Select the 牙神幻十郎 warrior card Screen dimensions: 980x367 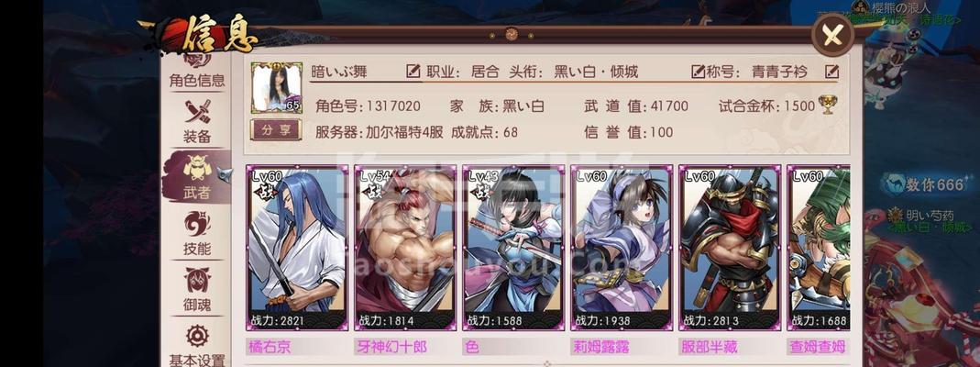[x=405, y=248]
